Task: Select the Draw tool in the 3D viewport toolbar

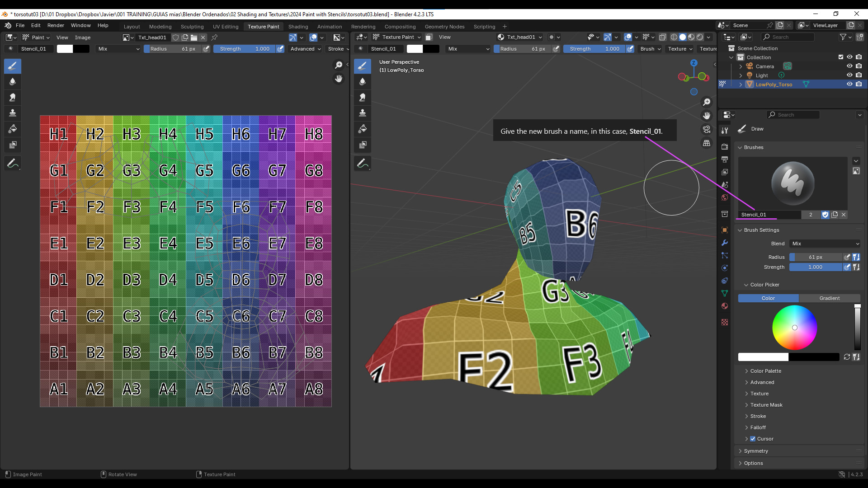Action: [363, 66]
